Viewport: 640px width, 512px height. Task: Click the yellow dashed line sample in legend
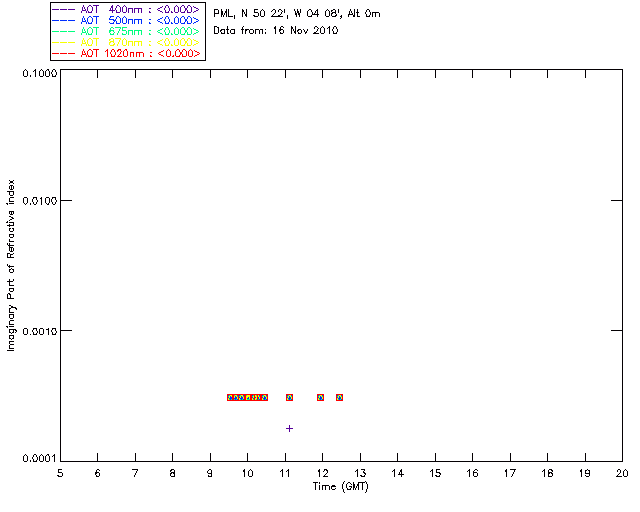click(64, 42)
